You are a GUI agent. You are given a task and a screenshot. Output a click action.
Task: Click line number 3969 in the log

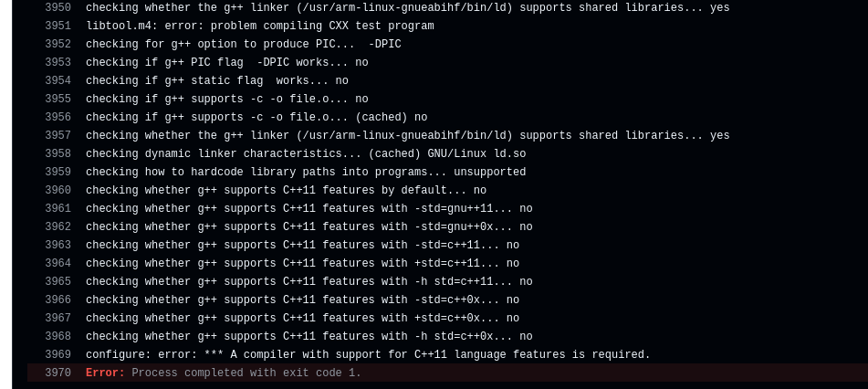(58, 354)
